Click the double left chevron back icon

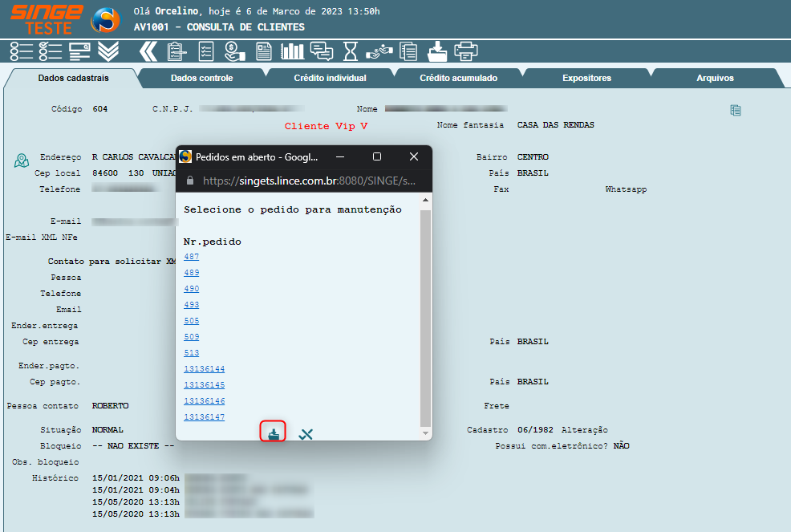click(x=148, y=51)
